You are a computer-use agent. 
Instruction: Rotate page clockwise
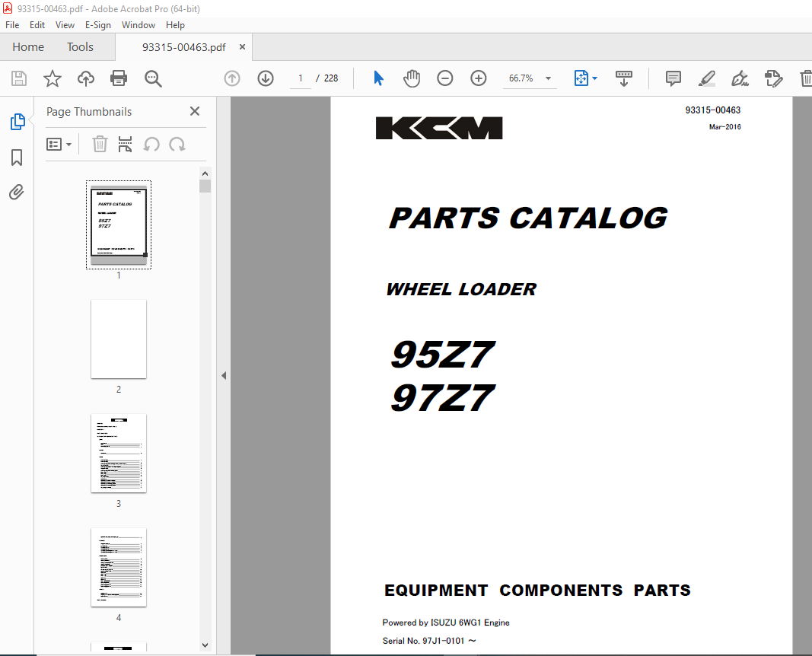tap(177, 144)
